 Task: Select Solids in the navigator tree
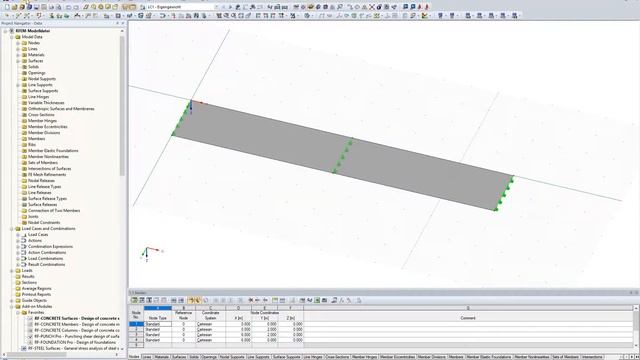click(33, 67)
